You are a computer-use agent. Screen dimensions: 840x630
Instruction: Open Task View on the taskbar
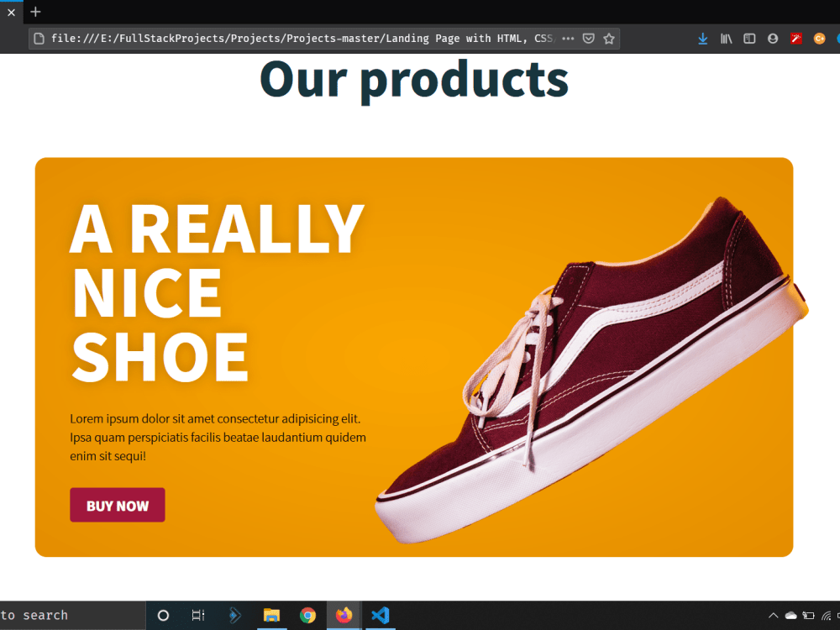click(198, 615)
